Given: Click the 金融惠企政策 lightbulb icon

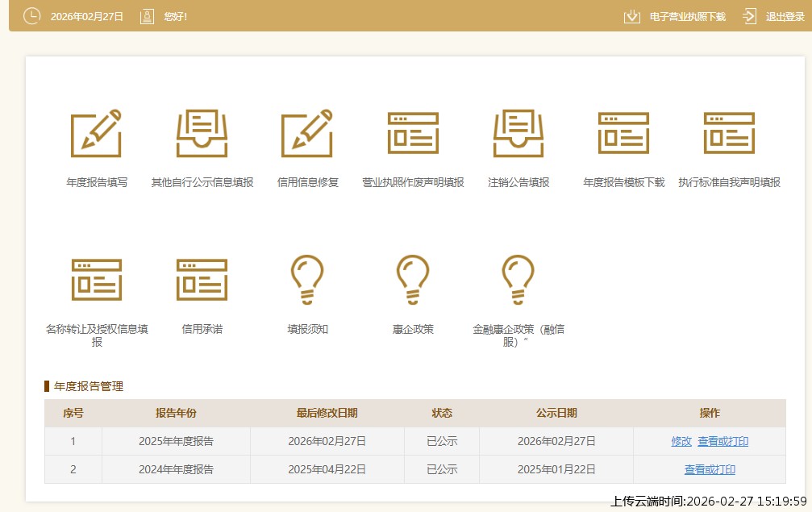Looking at the screenshot, I should click(518, 280).
